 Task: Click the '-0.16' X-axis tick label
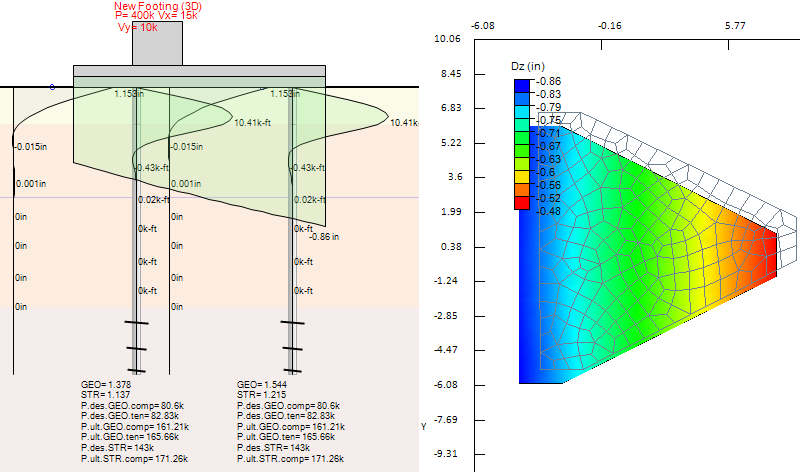[x=610, y=26]
